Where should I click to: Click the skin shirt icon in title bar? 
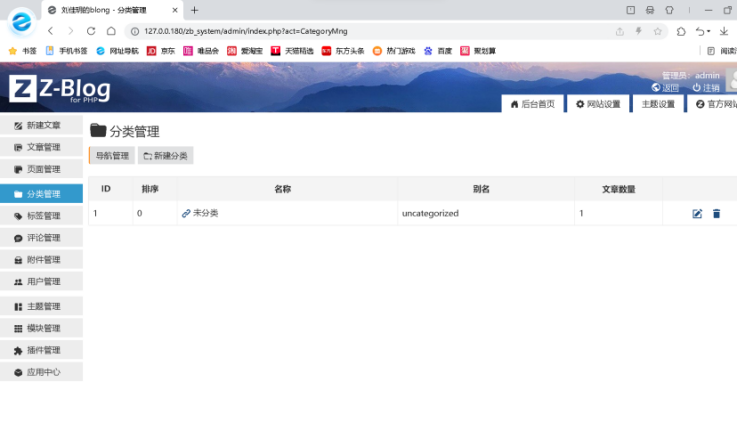(669, 10)
